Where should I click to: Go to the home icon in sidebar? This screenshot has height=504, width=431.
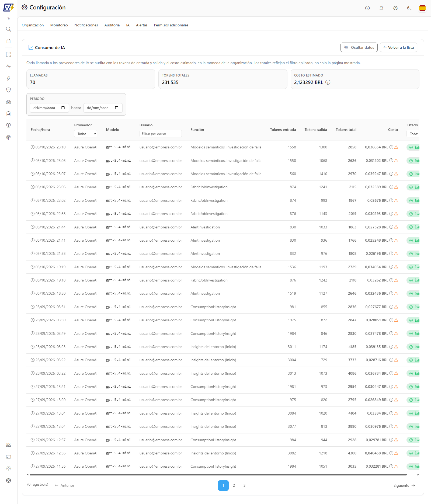(x=9, y=41)
